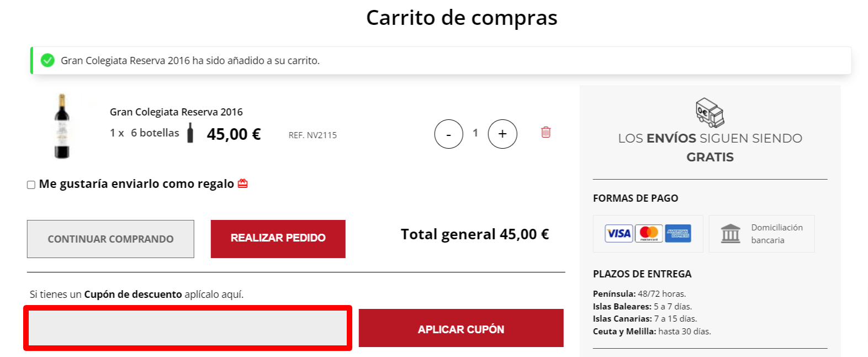Click the black bottle icon beside price
Viewport: 868px width, 357px height.
190,133
